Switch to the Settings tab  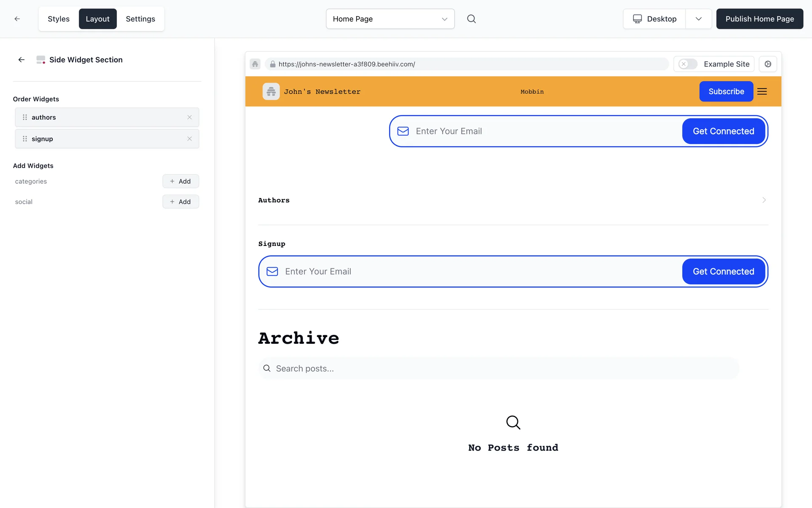[x=140, y=19]
